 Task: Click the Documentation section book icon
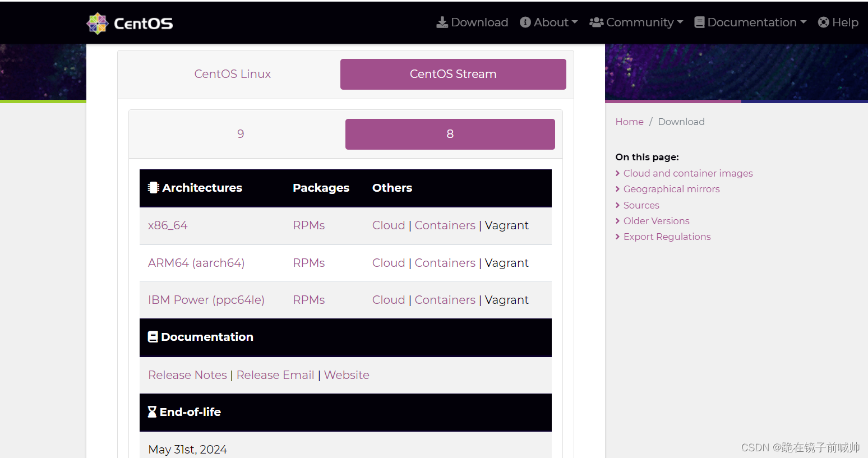pyautogui.click(x=153, y=337)
